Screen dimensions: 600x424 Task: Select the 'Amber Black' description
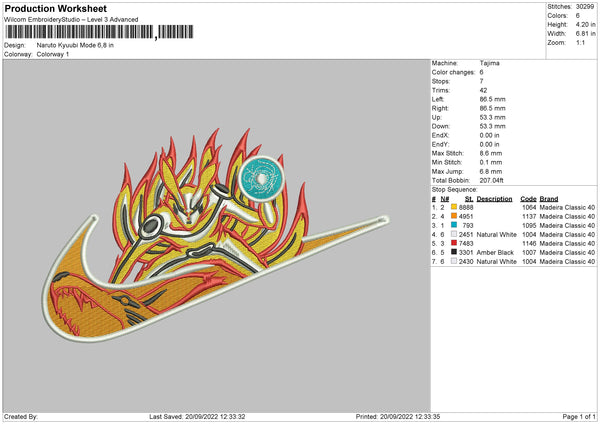(495, 253)
